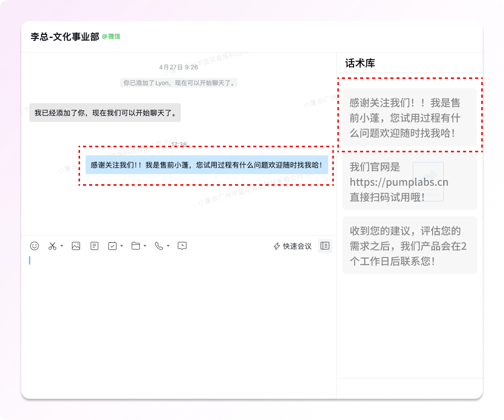Screen dimensions: 504x420
Task: Click sent message '感谢关注我们' blue bubble
Action: [207, 165]
